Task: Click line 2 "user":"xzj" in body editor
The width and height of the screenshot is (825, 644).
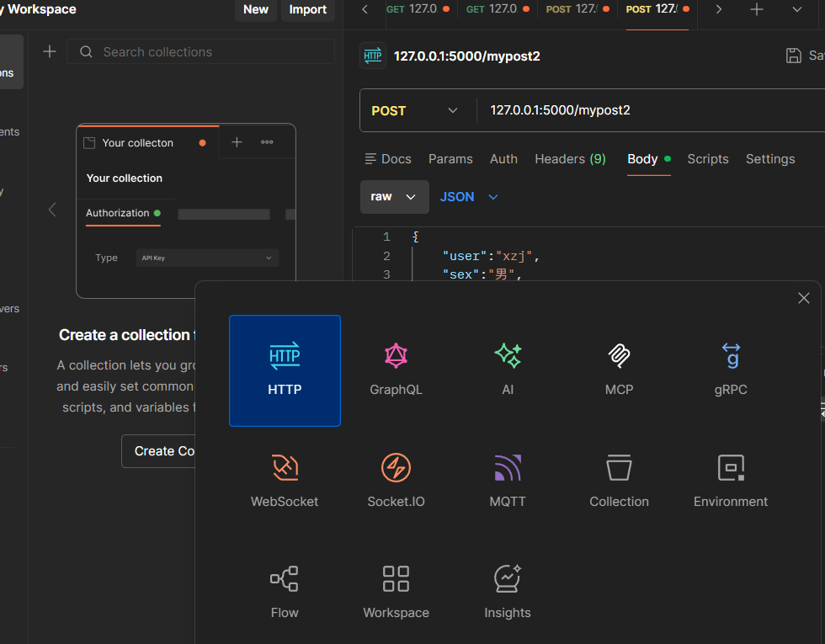Action: point(490,256)
